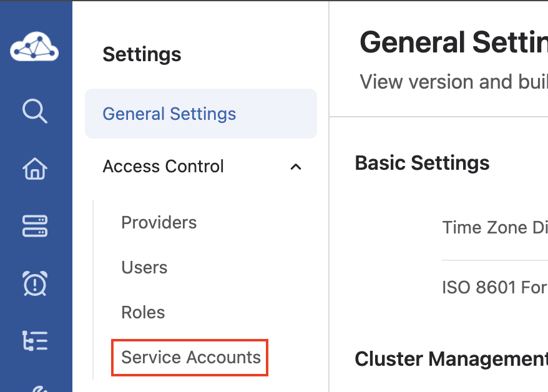548x392 pixels.
Task: Open the Users page under Access Control
Action: tap(144, 268)
